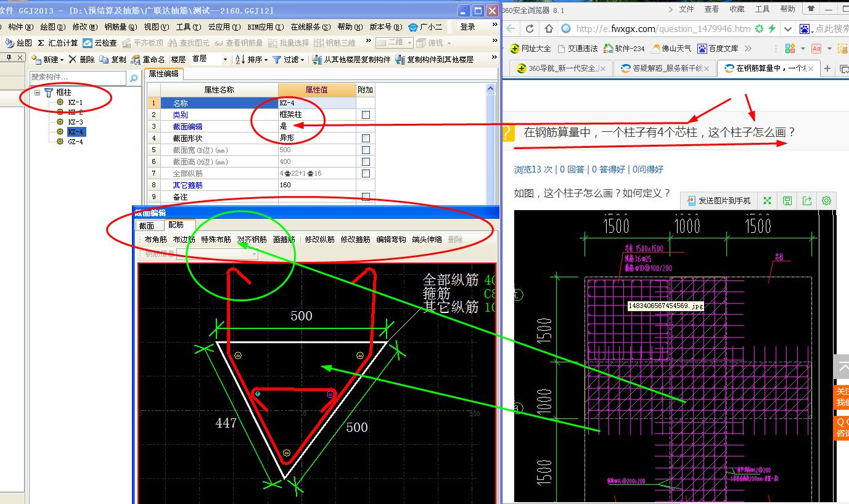Click 平齐板顶 toolbar item
Viewport: 849px width, 504px height.
point(142,43)
